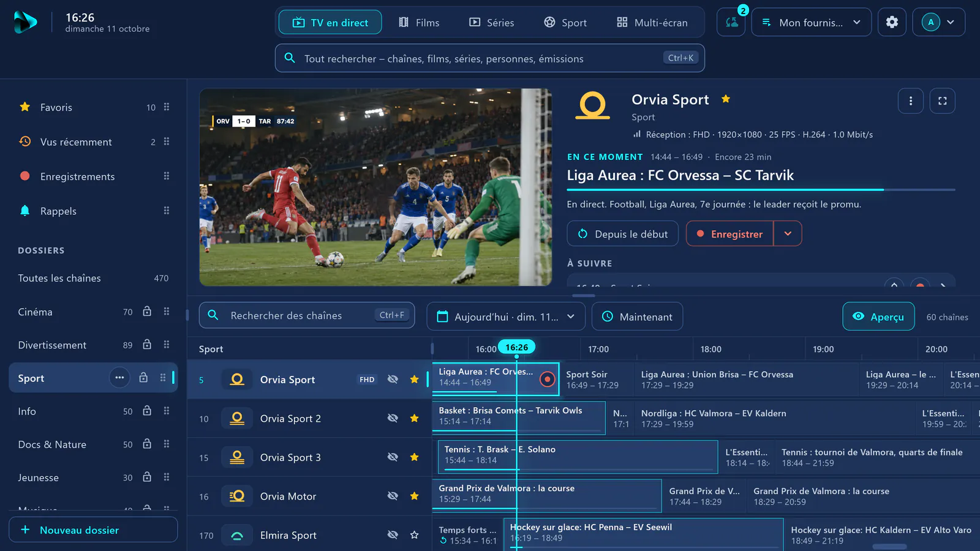The image size is (980, 551).
Task: Toggle favorite star beside Orvia Sport title
Action: 726,99
